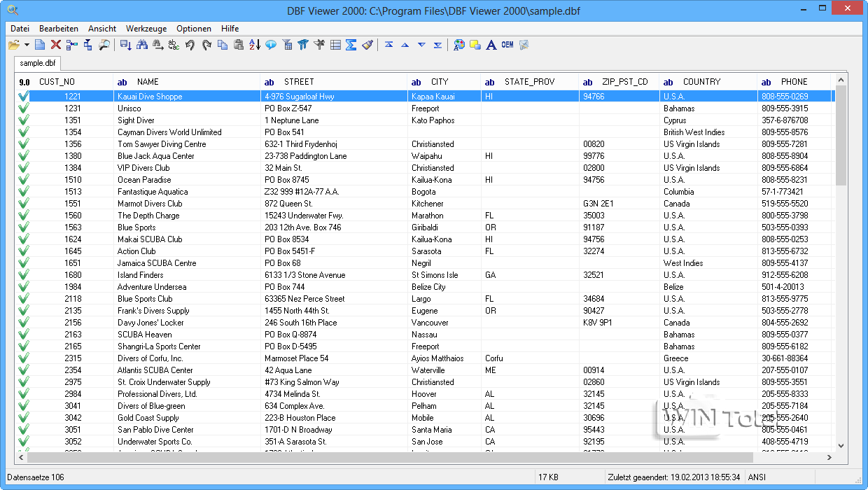This screenshot has height=490, width=868.
Task: Click the funnel filter icon
Action: click(303, 45)
